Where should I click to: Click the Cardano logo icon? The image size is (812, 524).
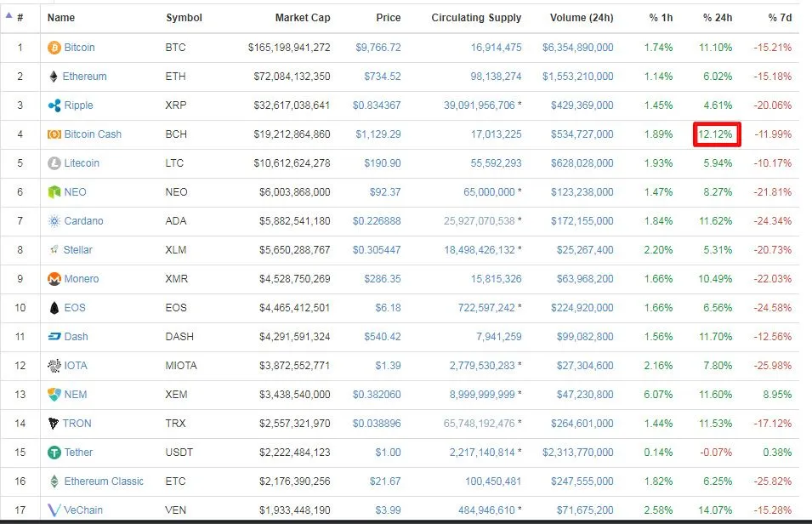click(x=54, y=221)
